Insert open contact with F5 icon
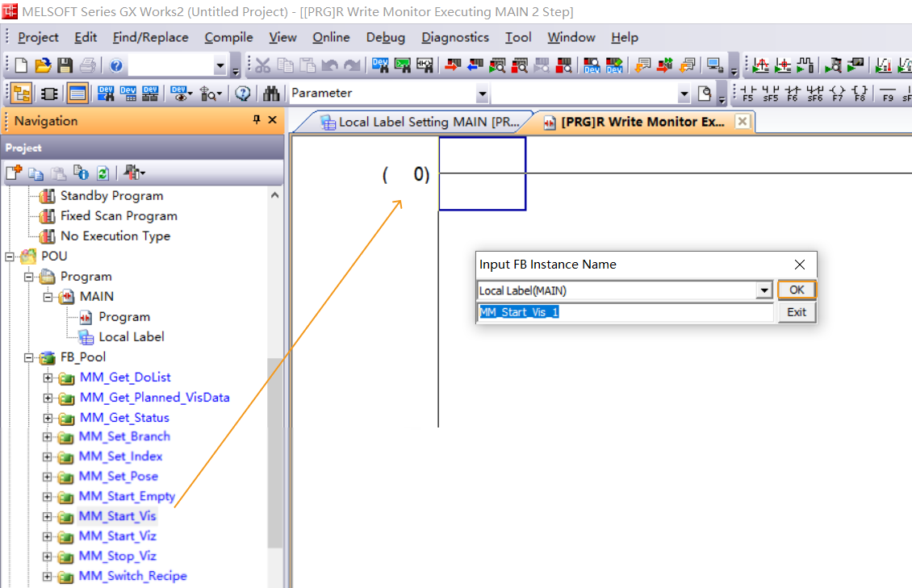This screenshot has width=912, height=588. pyautogui.click(x=748, y=94)
